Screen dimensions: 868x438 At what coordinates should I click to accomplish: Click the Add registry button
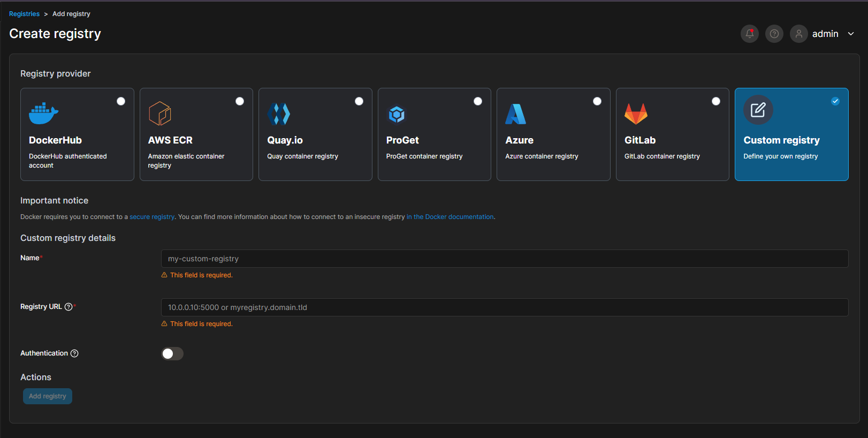click(x=48, y=396)
